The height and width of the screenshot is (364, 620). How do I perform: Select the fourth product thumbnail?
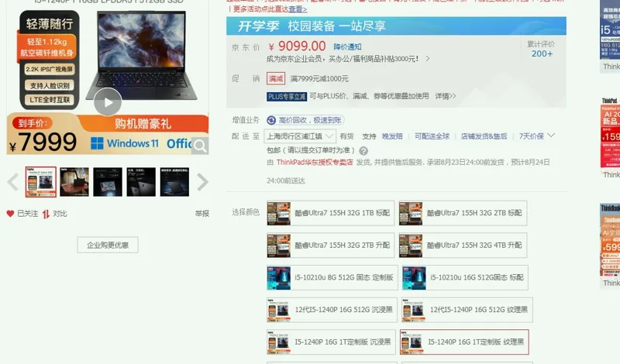click(141, 182)
